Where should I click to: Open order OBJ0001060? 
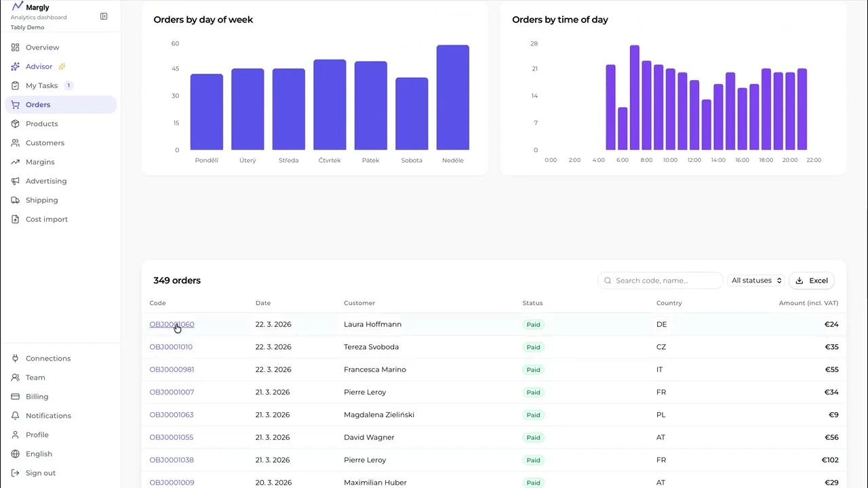tap(172, 324)
